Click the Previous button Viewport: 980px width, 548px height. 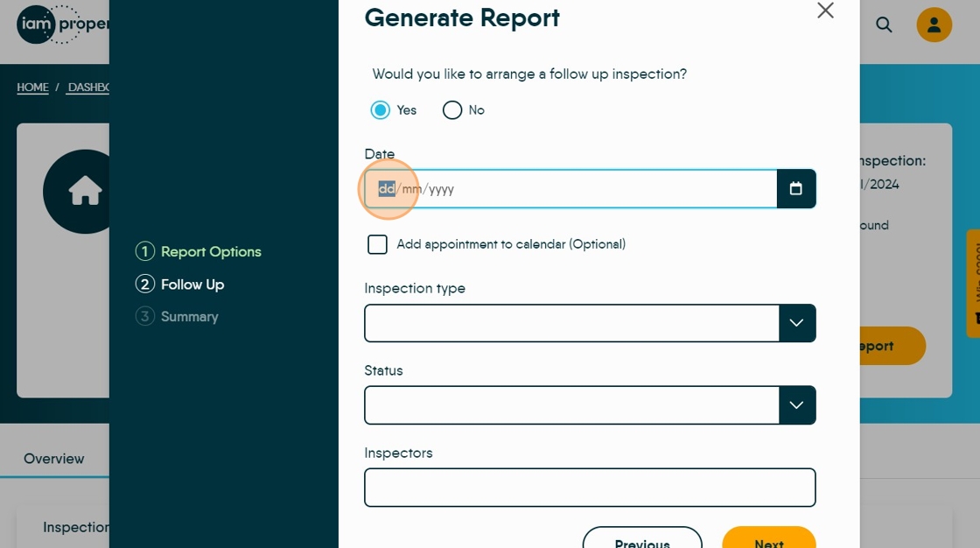tap(642, 540)
